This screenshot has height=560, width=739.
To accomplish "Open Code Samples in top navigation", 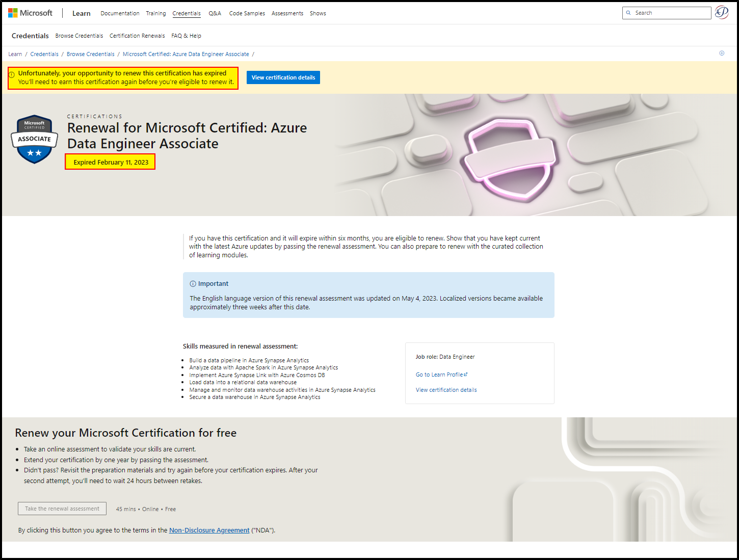I will [x=247, y=13].
